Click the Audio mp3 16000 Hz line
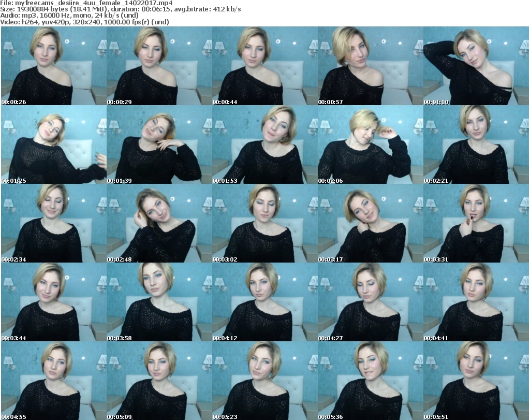The height and width of the screenshot is (420, 530). (x=69, y=16)
